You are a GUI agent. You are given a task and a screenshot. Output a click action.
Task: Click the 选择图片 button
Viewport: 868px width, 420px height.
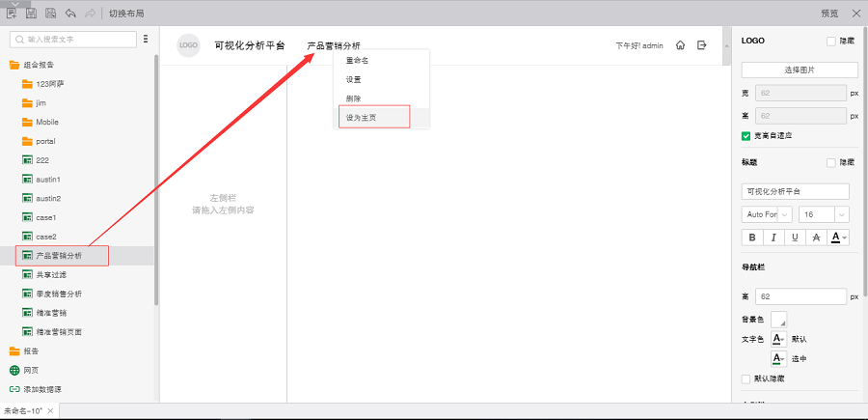(800, 70)
